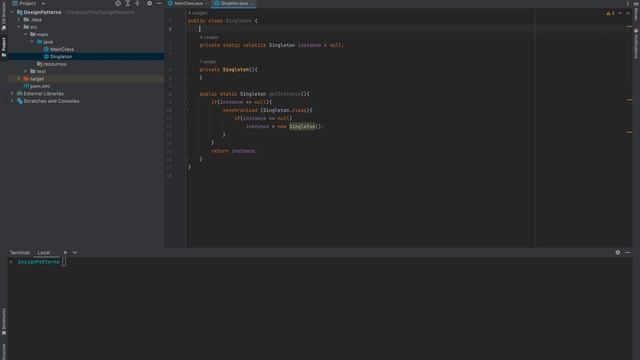Switch to the MainClass.java editor tab
Image resolution: width=640 pixels, height=360 pixels.
188,3
